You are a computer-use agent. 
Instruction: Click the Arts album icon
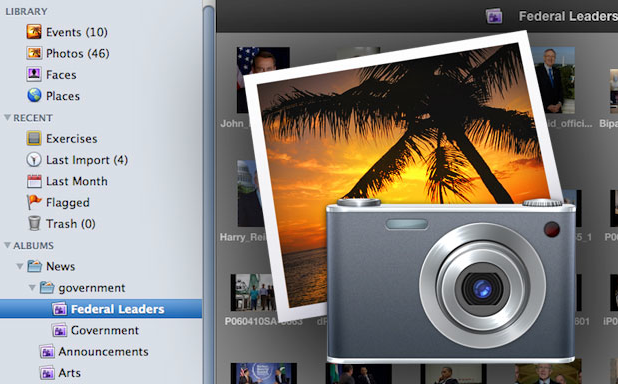coord(47,373)
